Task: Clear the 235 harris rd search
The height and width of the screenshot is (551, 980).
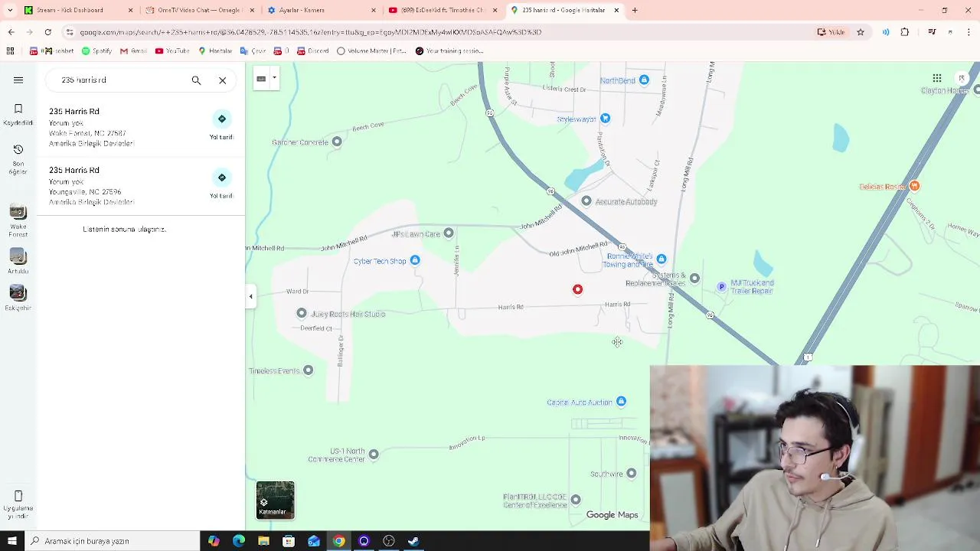Action: (222, 80)
